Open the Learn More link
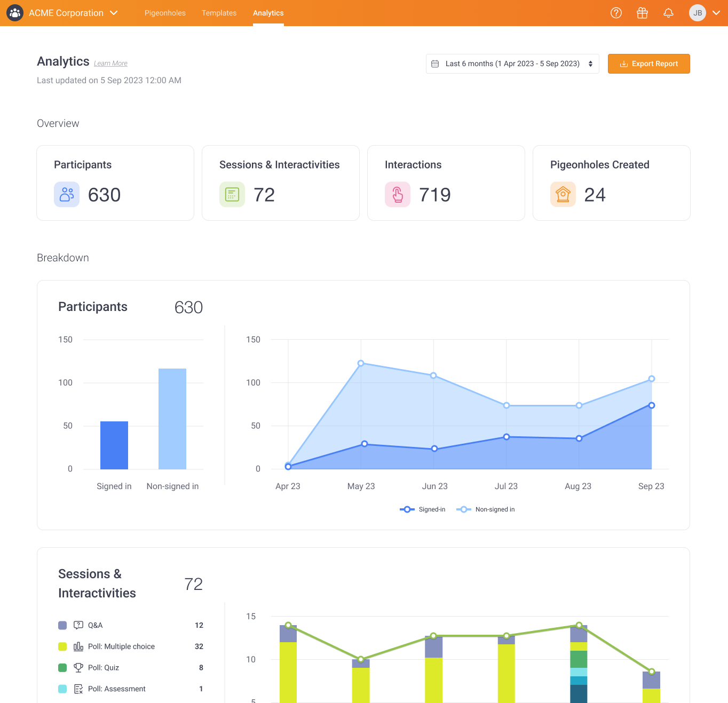The image size is (728, 703). pyautogui.click(x=110, y=63)
